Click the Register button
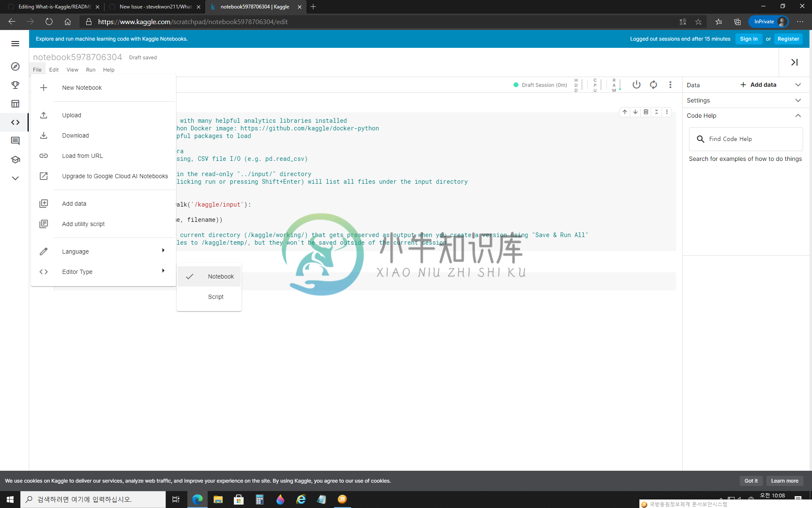 pos(788,39)
